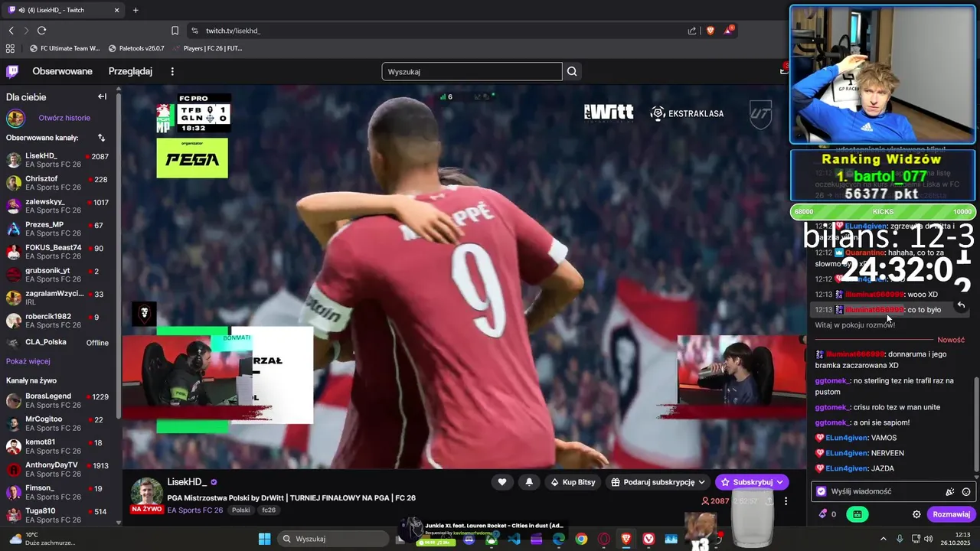Select FOKUS_Beast74 channel in sidebar

pyautogui.click(x=57, y=252)
